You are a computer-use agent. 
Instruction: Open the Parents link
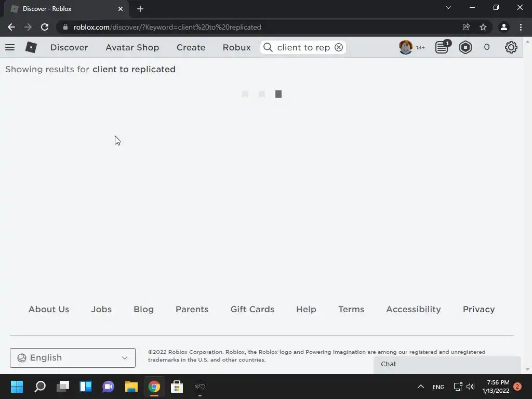click(192, 309)
